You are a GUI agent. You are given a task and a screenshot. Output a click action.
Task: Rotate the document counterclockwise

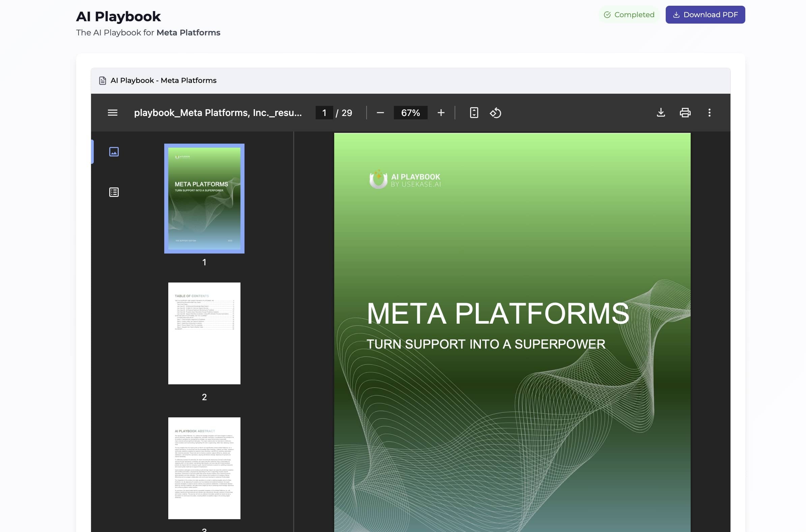pyautogui.click(x=495, y=113)
